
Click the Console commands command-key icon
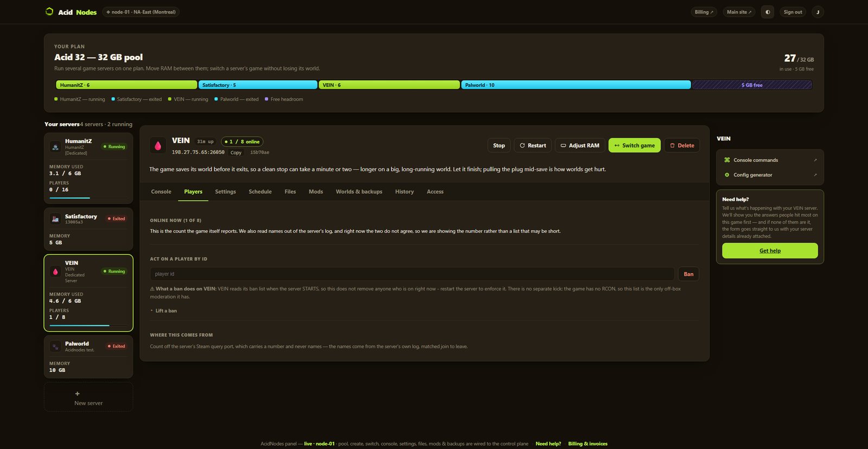[x=727, y=160]
